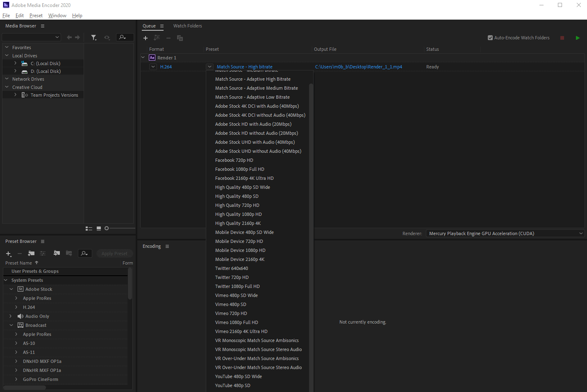Open the Encoding panel menu icon
Viewport: 587px width, 392px height.
click(167, 246)
